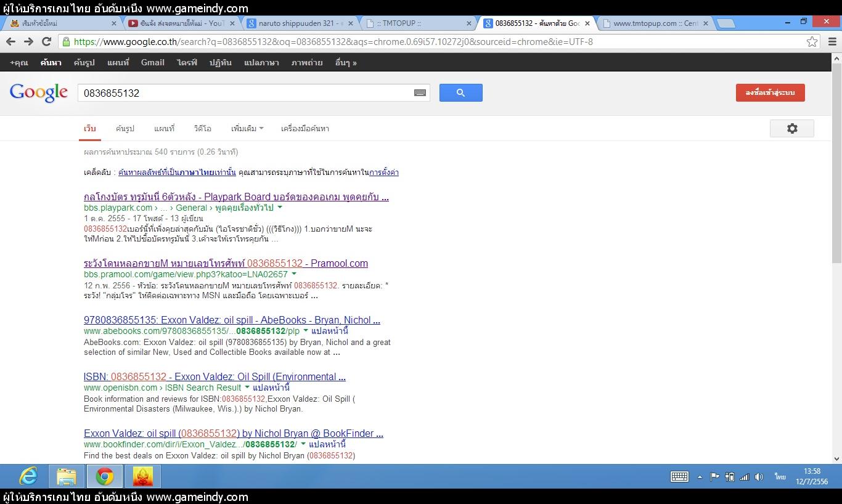The width and height of the screenshot is (842, 504).
Task: Click the power device tray icon
Action: tap(730, 477)
